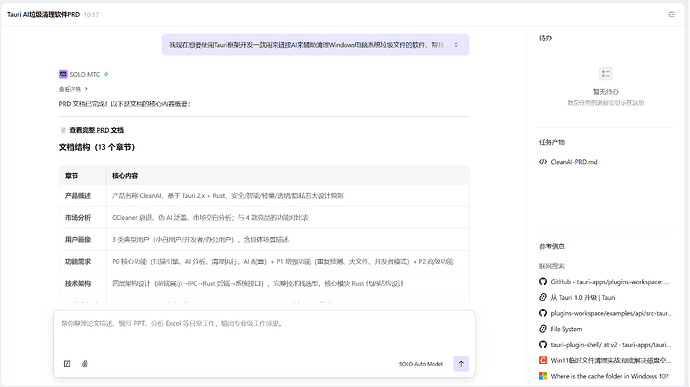Send message with the up-arrow button
This screenshot has height=387, width=690.
click(461, 364)
